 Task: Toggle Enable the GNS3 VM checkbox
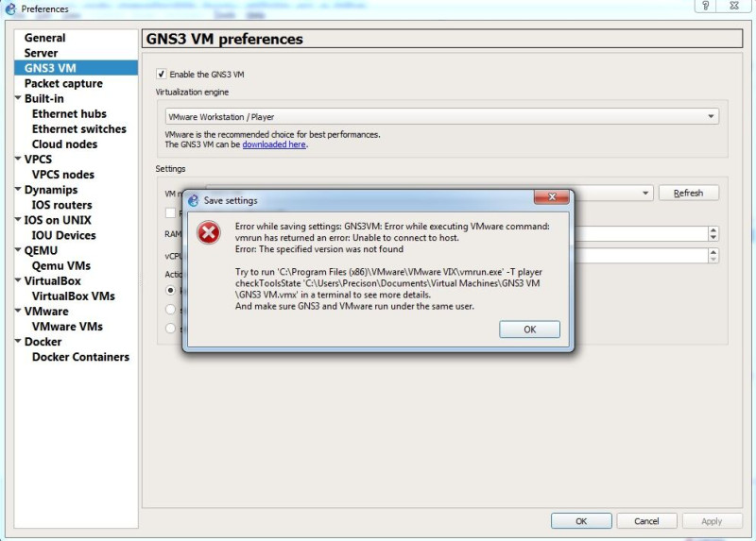161,75
